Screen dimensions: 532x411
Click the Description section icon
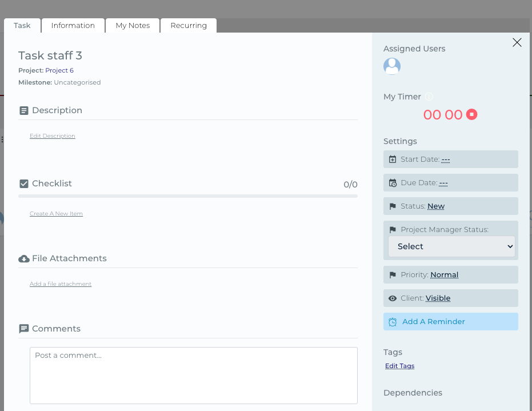coord(24,110)
